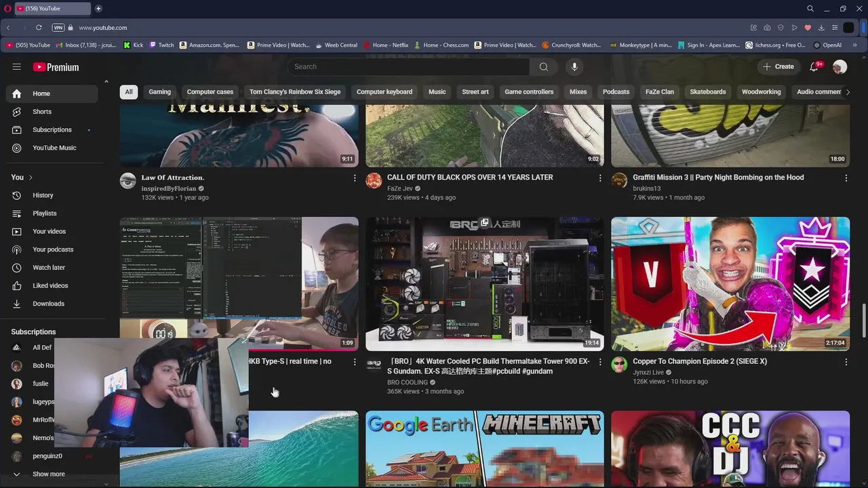
Task: Click the YouTube Premium logo
Action: tap(56, 67)
